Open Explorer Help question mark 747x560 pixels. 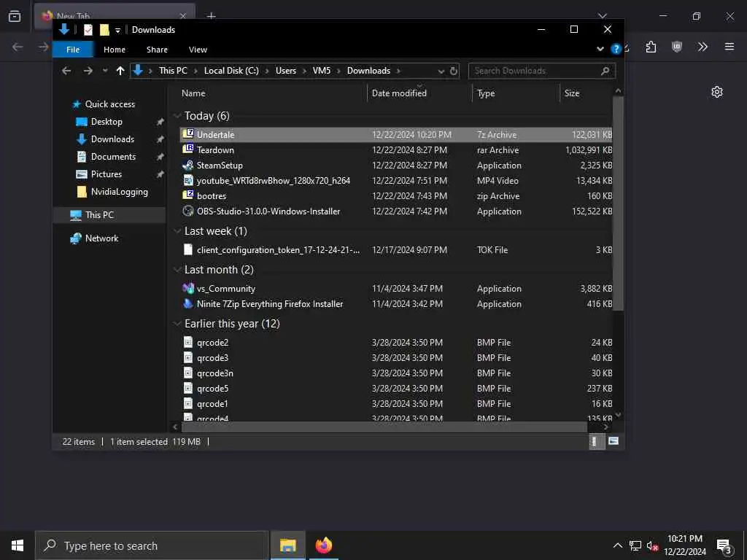tap(616, 49)
